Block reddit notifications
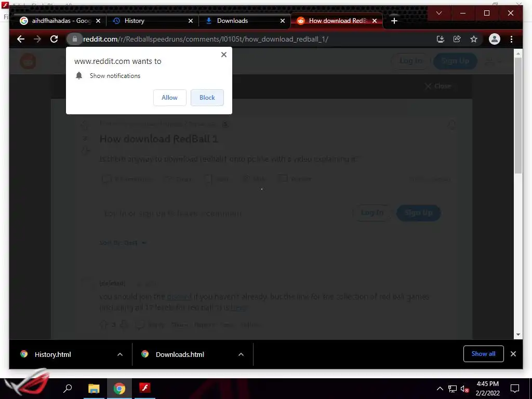Screen dimensions: 532x399 click(x=207, y=97)
